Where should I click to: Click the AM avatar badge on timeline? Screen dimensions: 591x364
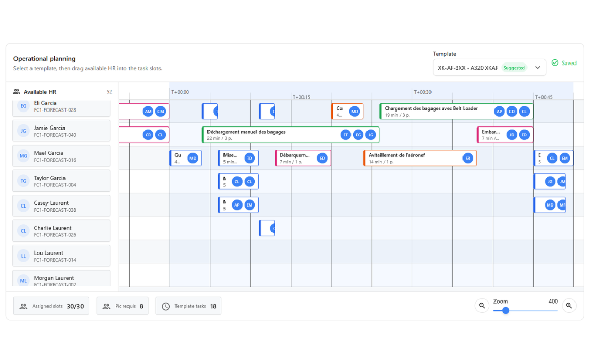point(148,112)
